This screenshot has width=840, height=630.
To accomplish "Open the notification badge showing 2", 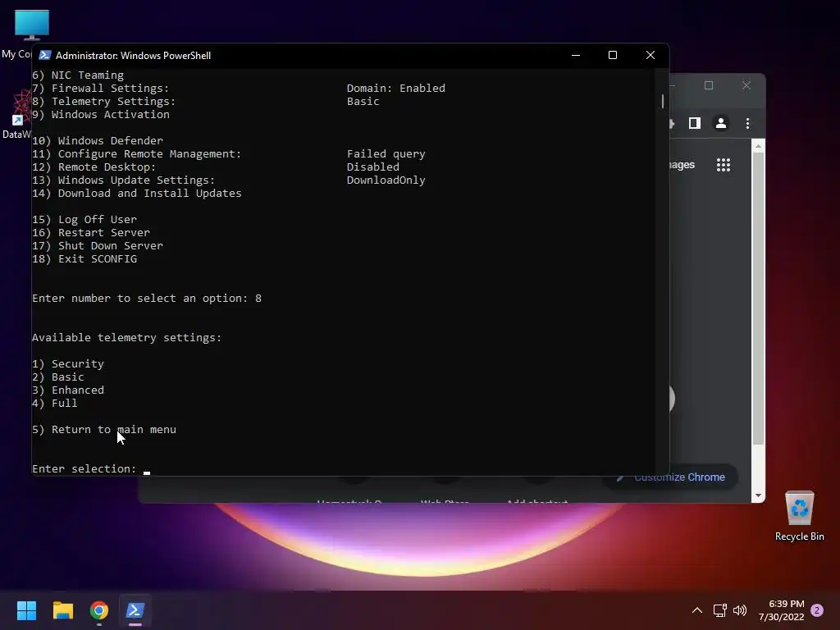I will (x=817, y=610).
